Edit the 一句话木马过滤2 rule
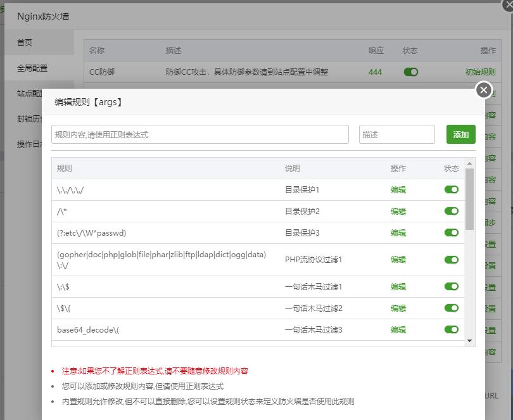Screen dimensions: 513x420 [398, 309]
